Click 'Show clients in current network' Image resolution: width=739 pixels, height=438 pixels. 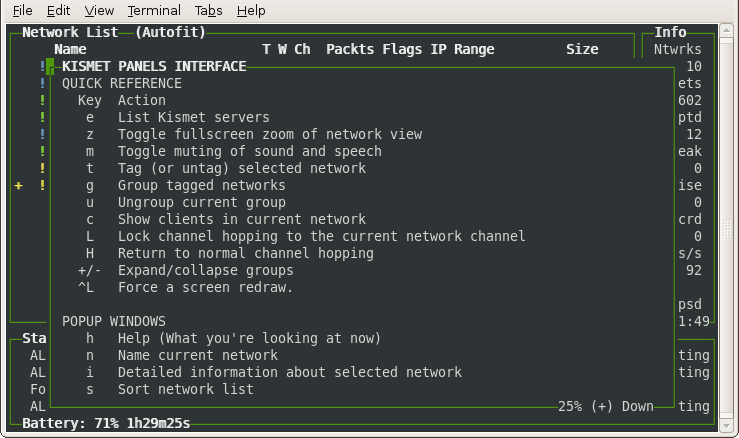click(x=242, y=219)
